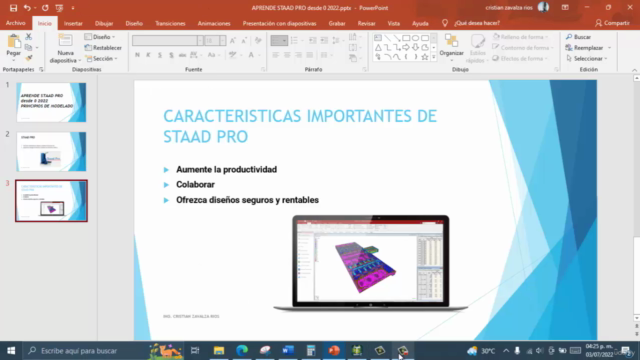Screen dimensions: 640x360
Task: Toggle text shadow formatting
Action: [171, 55]
